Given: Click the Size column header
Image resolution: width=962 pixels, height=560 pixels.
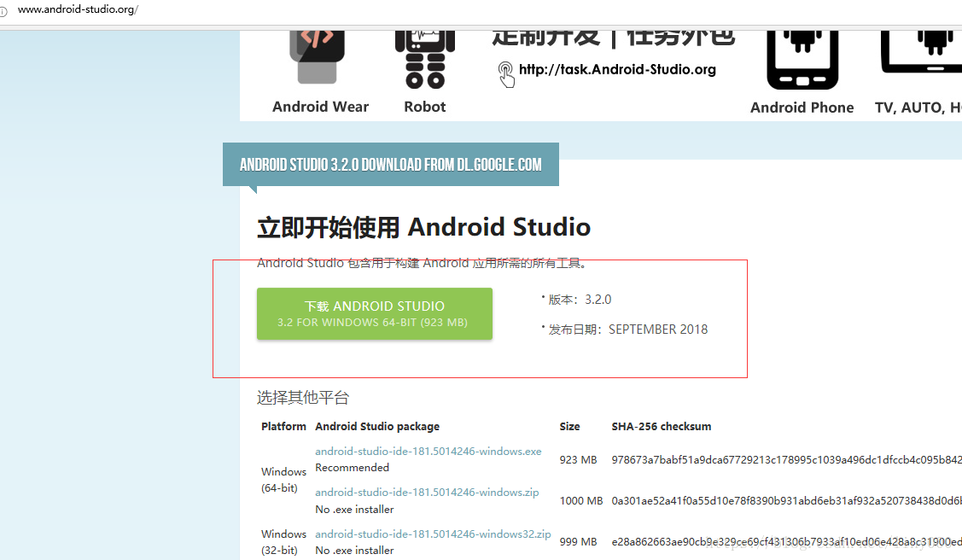Looking at the screenshot, I should (x=569, y=426).
